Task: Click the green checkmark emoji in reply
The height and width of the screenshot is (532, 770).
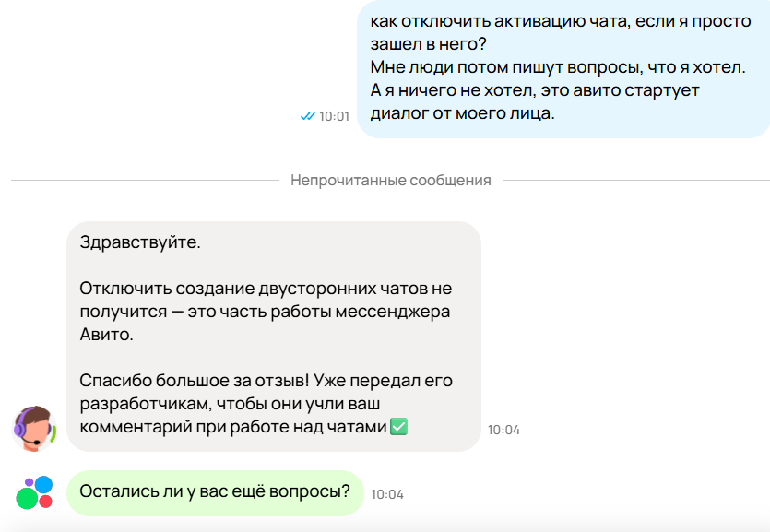Action: click(x=398, y=426)
